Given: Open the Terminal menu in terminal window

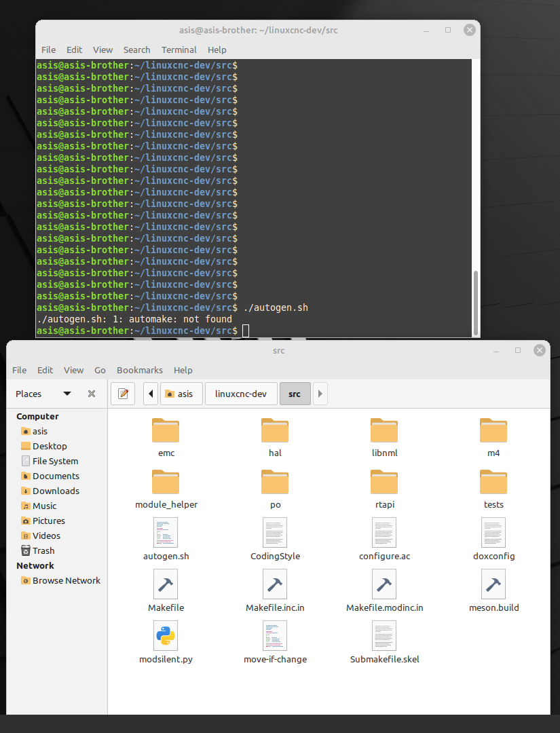Looking at the screenshot, I should pos(179,50).
